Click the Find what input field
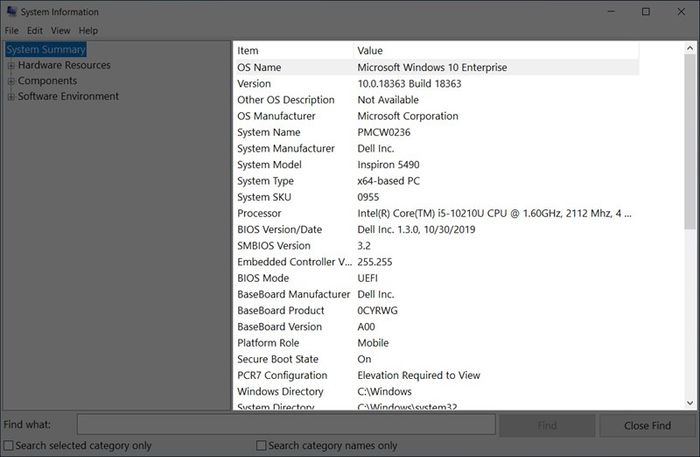This screenshot has width=700, height=457. (286, 424)
